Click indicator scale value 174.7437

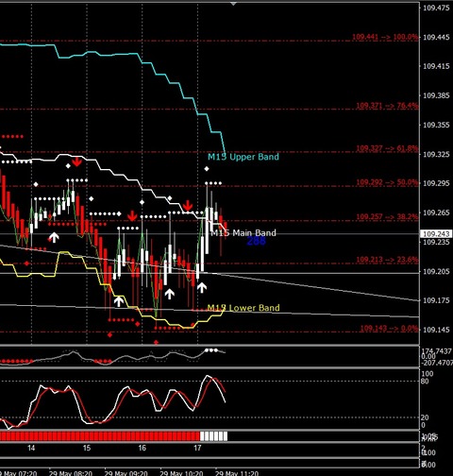click(x=437, y=351)
